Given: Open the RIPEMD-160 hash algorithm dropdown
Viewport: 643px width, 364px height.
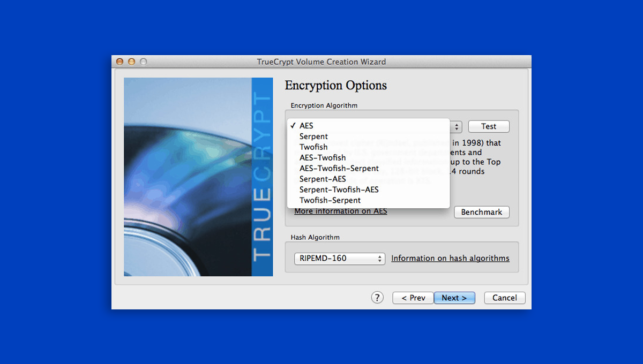Looking at the screenshot, I should pyautogui.click(x=340, y=259).
